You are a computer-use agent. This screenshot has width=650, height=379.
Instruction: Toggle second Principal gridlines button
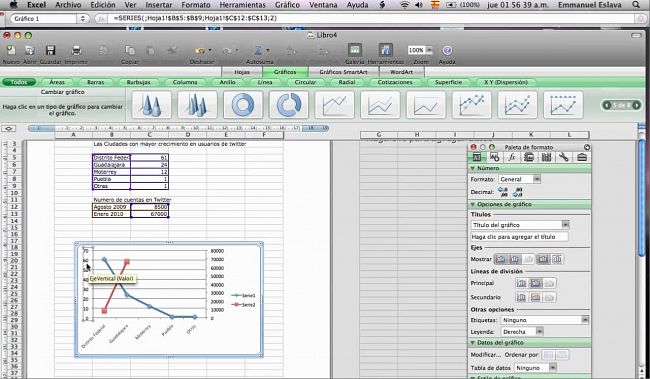[x=536, y=283]
